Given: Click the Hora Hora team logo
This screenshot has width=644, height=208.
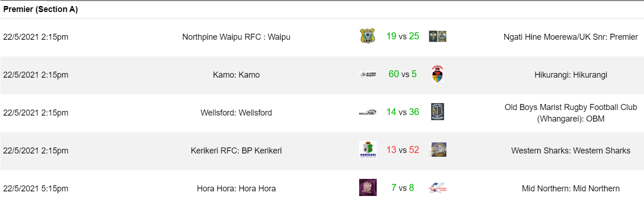Looking at the screenshot, I should (367, 188).
